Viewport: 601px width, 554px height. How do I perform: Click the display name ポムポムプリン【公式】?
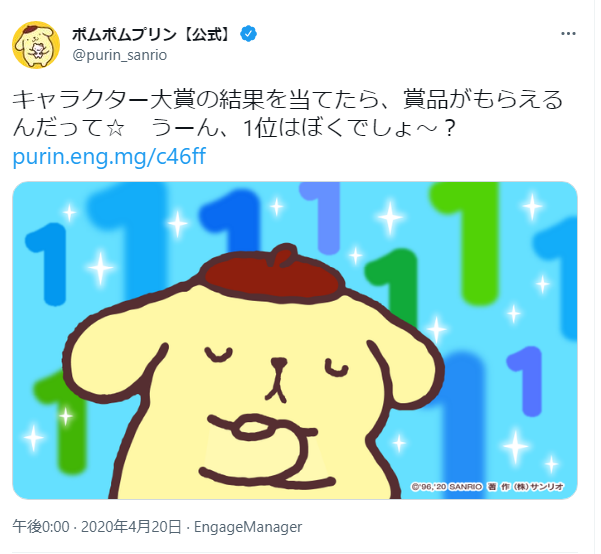(x=153, y=35)
